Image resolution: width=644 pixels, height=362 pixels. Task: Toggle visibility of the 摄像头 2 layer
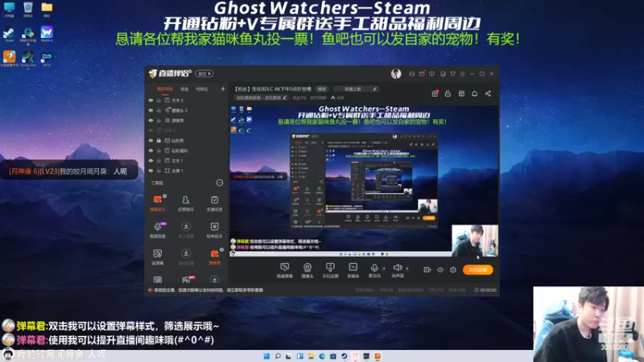point(151,110)
